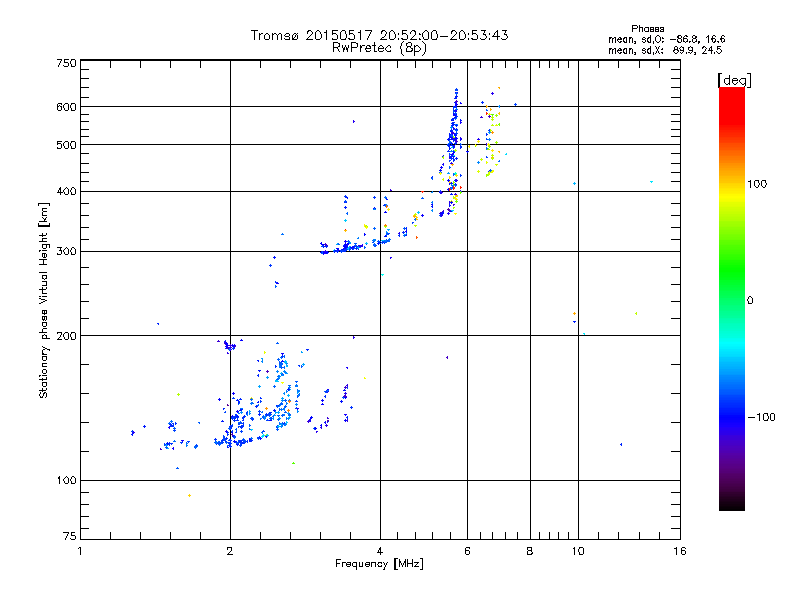Click the phase colorbar gradient
This screenshot has width=800, height=600.
(x=732, y=299)
